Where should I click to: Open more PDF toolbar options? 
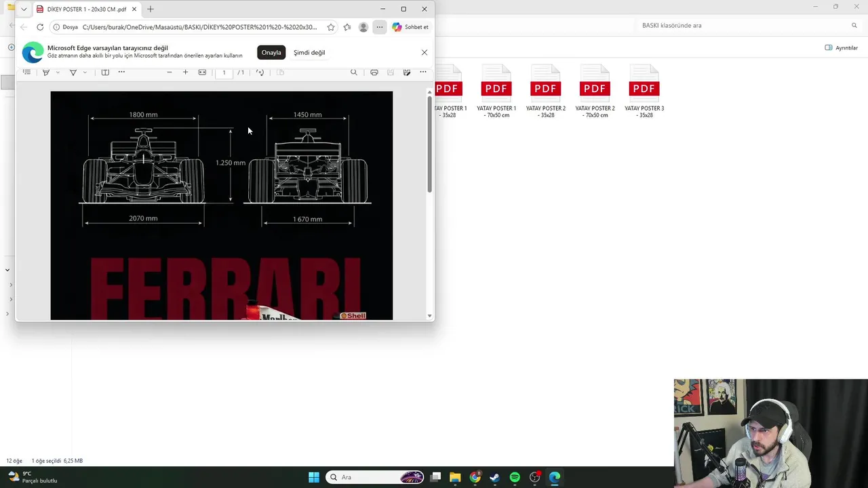(423, 72)
